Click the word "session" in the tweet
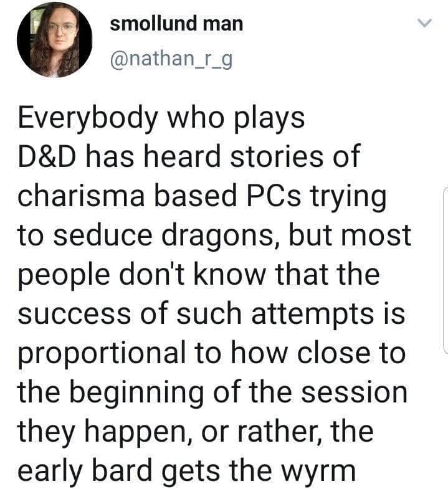448x494 pixels. click(362, 392)
